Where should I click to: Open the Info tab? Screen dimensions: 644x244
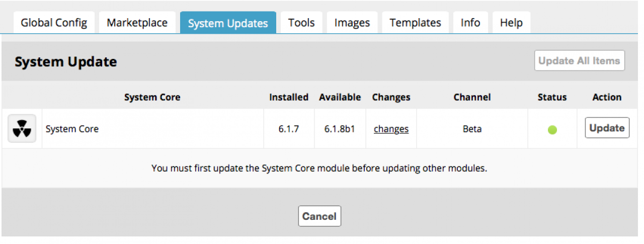click(470, 23)
